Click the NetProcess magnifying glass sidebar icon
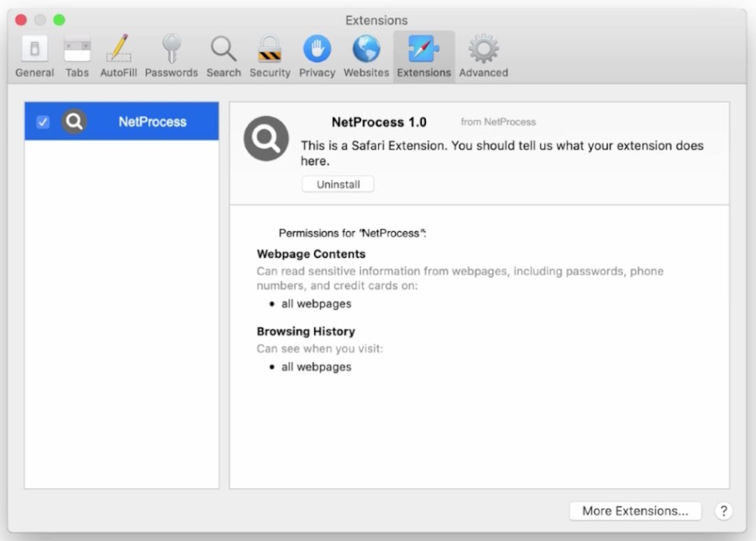This screenshot has width=756, height=541. (74, 121)
